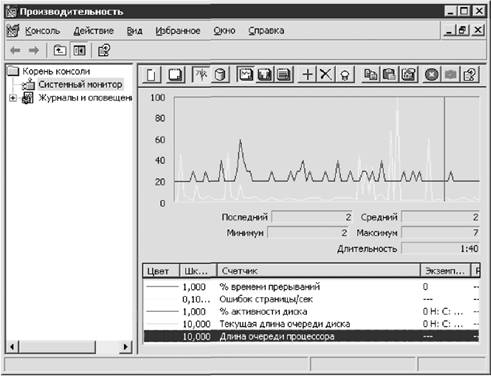Open the Properties icon in monitor toolbar

click(x=409, y=75)
